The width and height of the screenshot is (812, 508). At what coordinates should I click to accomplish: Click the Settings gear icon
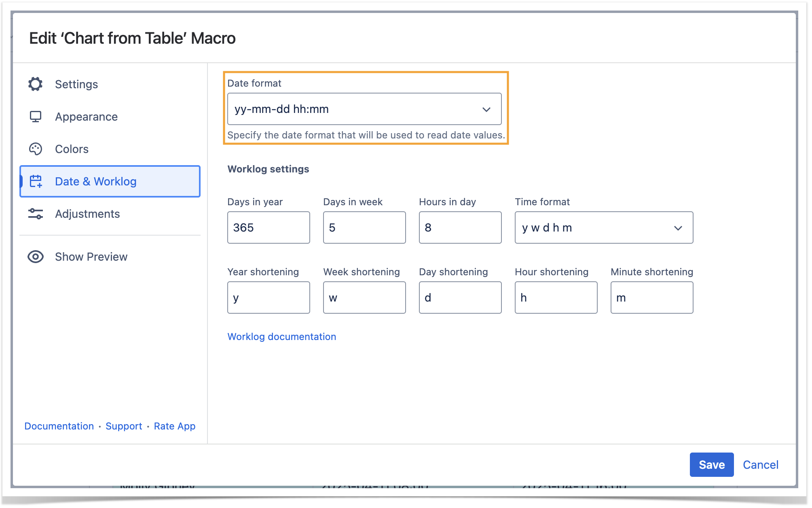(36, 84)
